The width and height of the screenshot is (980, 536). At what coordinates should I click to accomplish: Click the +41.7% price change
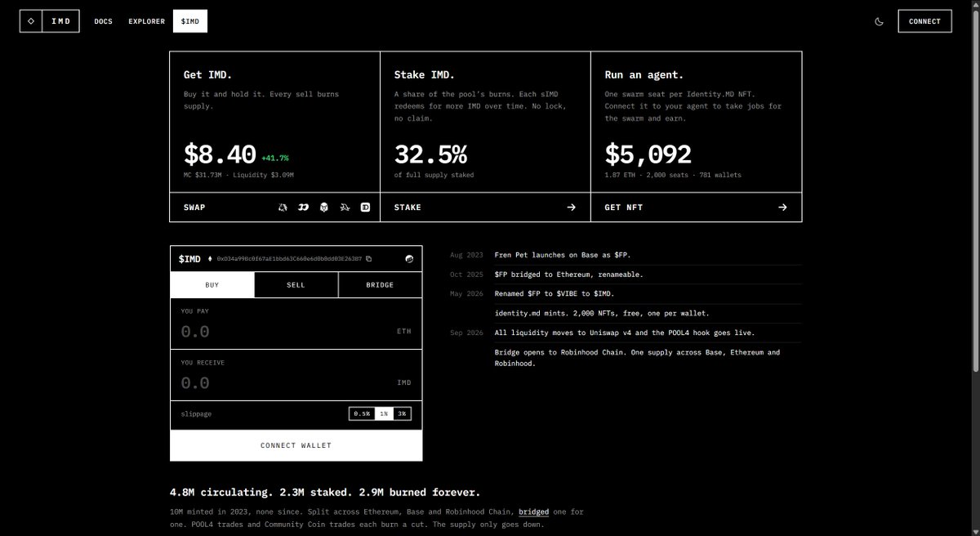tap(275, 158)
